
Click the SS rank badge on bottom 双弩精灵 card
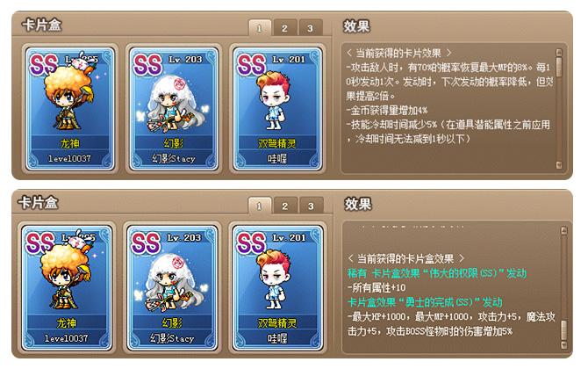click(x=251, y=242)
